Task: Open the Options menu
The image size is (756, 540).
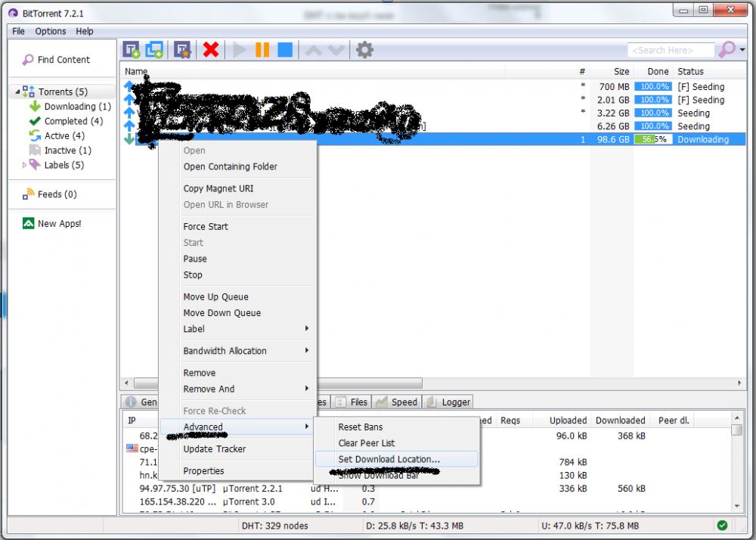Action: (x=51, y=31)
